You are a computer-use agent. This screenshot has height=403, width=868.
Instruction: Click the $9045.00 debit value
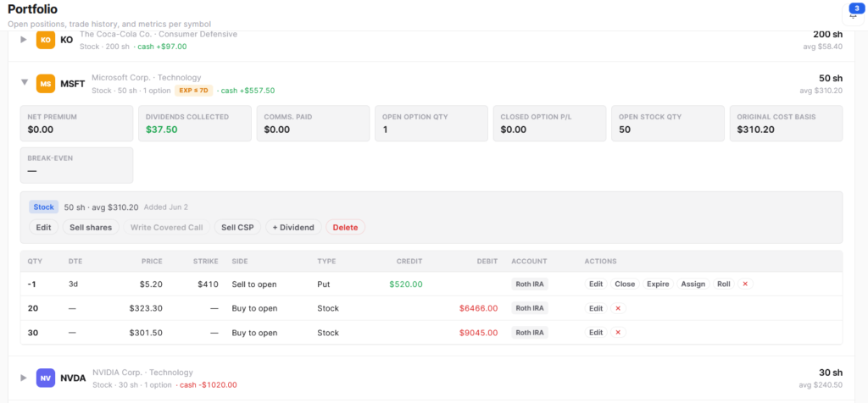(478, 333)
